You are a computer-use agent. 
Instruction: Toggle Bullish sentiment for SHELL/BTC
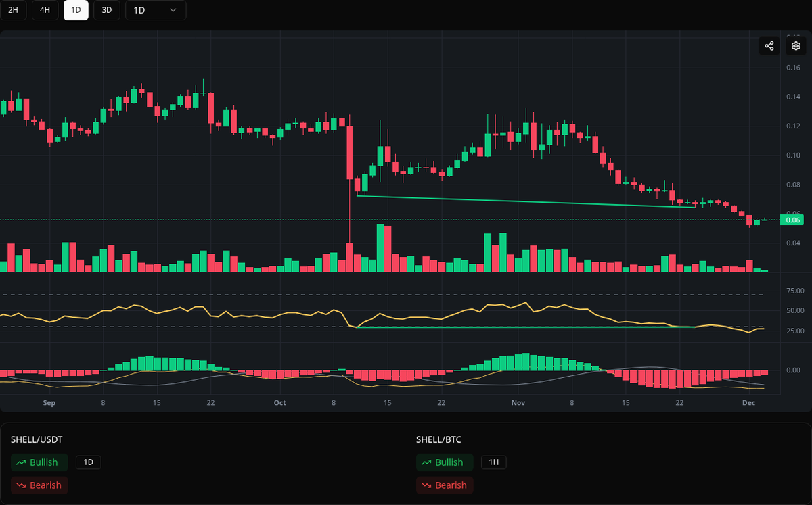click(x=445, y=462)
